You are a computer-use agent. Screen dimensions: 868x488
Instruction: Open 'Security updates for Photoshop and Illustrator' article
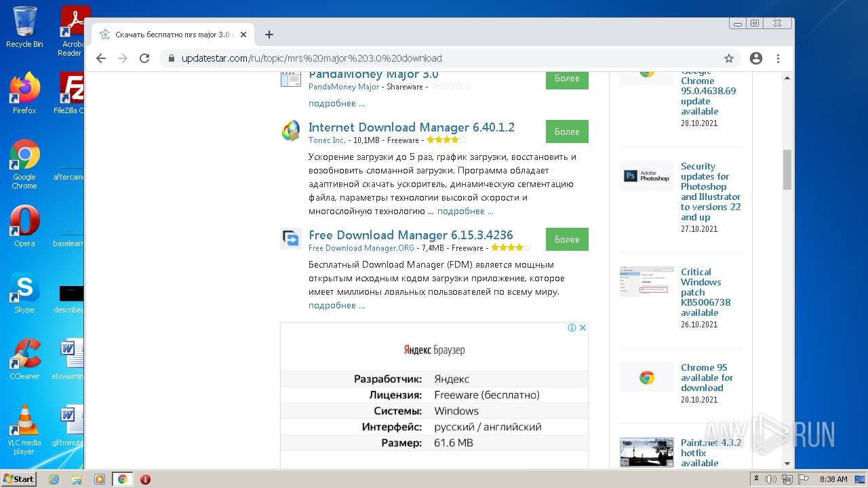[711, 192]
